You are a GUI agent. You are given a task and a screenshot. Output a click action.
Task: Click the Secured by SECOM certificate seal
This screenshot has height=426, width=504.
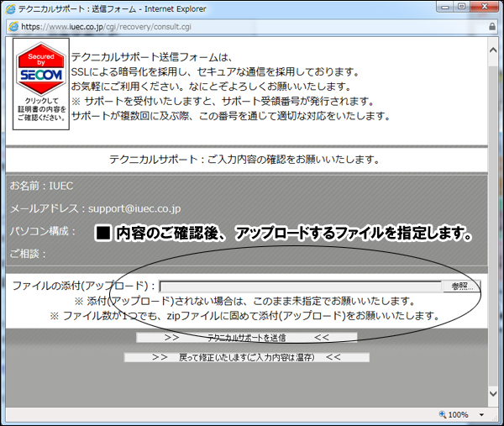pos(41,84)
